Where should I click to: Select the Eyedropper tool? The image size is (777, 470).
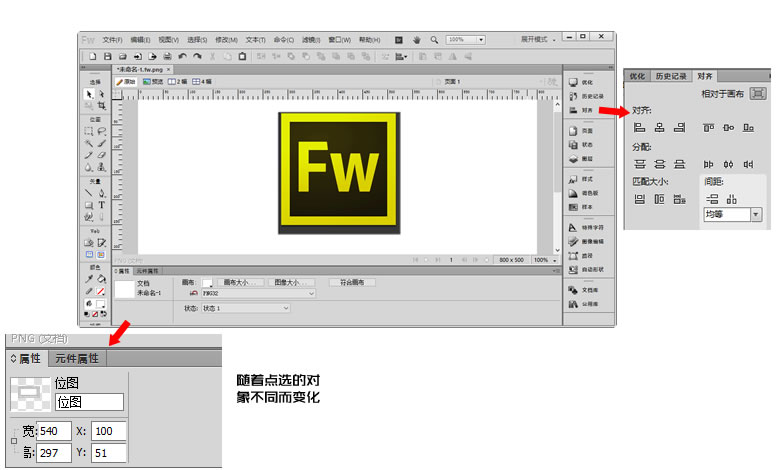pyautogui.click(x=89, y=279)
